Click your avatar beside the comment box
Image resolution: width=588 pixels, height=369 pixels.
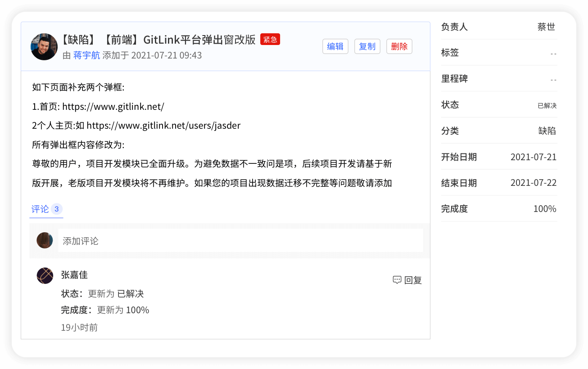[45, 240]
